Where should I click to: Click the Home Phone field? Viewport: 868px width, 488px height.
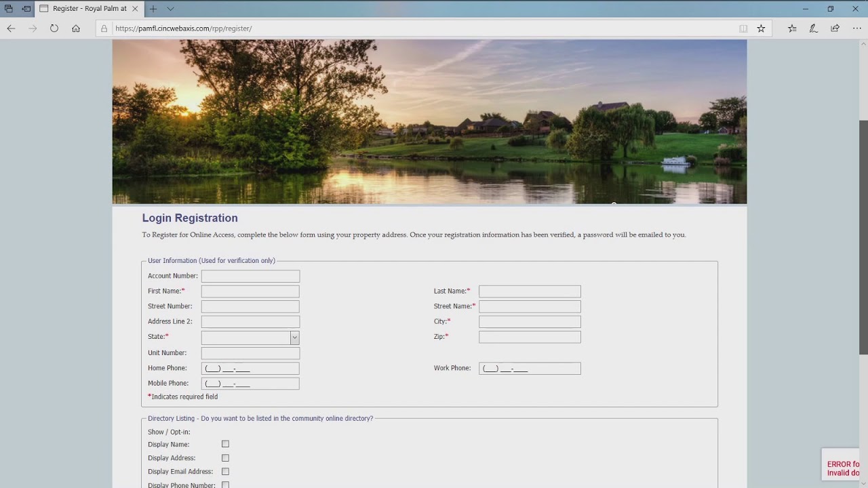250,368
